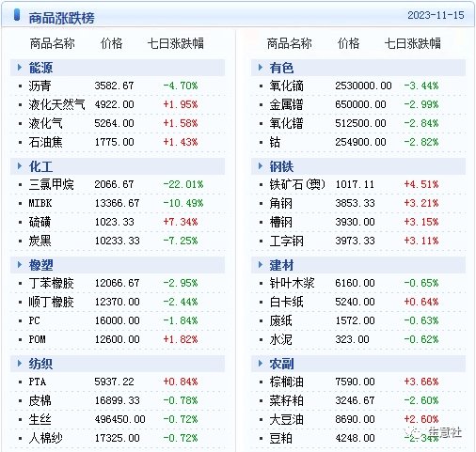Open the 废纸 commodity

[x=280, y=320]
